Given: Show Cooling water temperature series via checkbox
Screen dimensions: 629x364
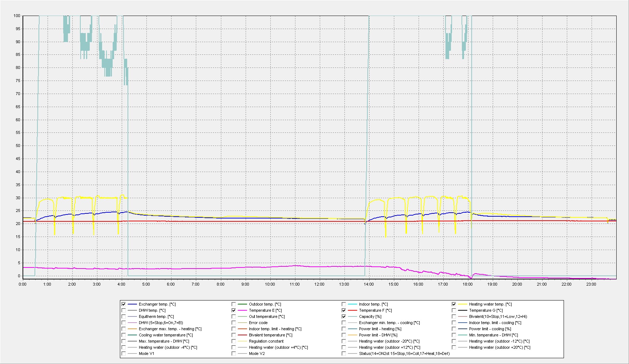Looking at the screenshot, I should (x=124, y=335).
